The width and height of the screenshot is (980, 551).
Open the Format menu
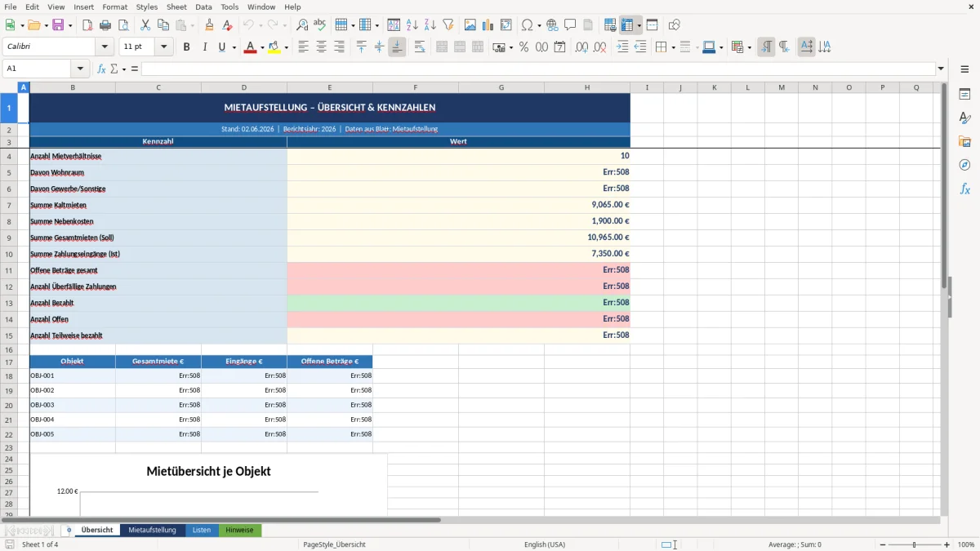[x=114, y=7]
